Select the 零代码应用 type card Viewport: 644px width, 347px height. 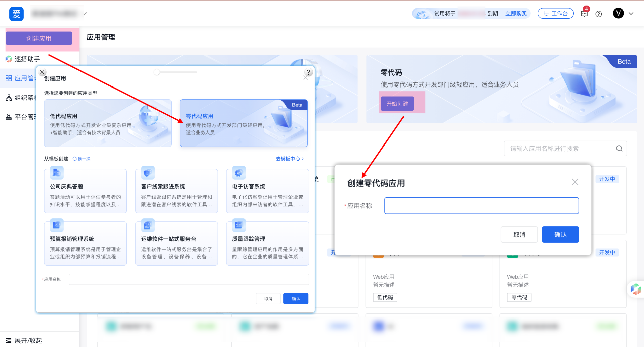244,123
